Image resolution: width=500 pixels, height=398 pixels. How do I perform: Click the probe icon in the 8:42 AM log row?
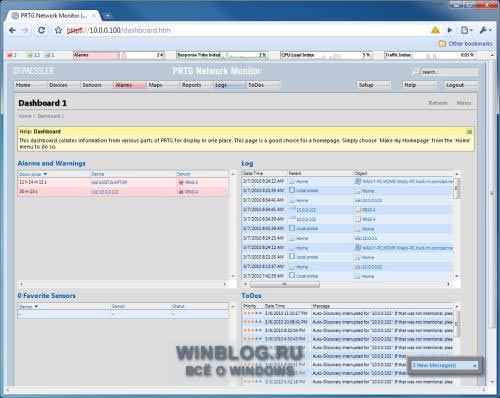click(x=292, y=228)
